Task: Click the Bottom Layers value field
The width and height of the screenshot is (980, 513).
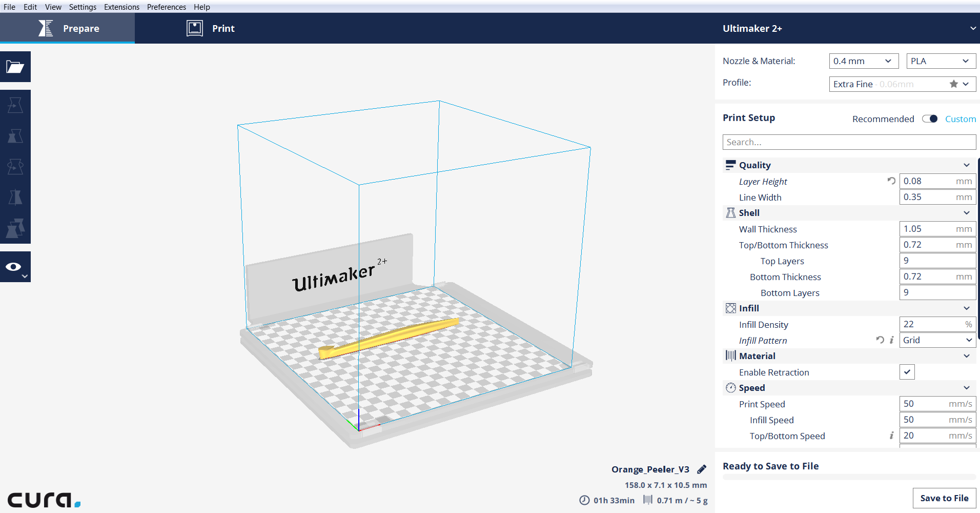Action: tap(937, 292)
